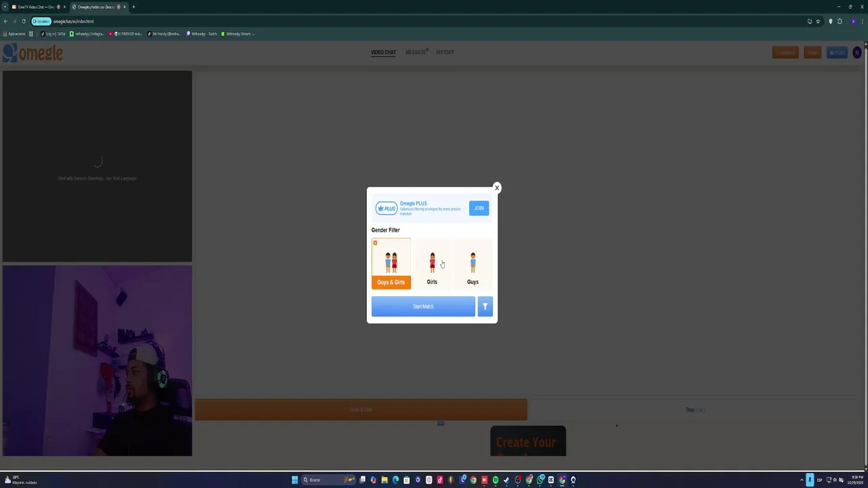Close the bottom ad banner
The height and width of the screenshot is (488, 868).
pos(616,426)
